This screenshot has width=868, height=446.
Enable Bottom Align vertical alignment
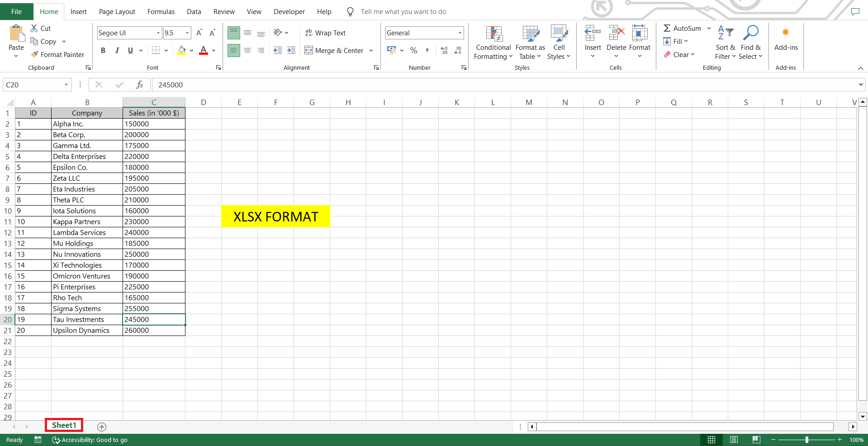(261, 33)
